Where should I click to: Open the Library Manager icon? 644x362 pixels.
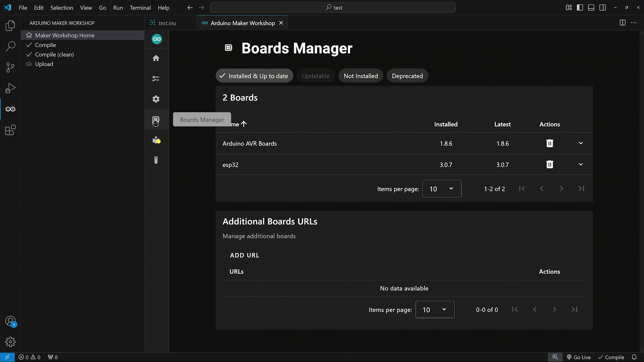(x=156, y=140)
